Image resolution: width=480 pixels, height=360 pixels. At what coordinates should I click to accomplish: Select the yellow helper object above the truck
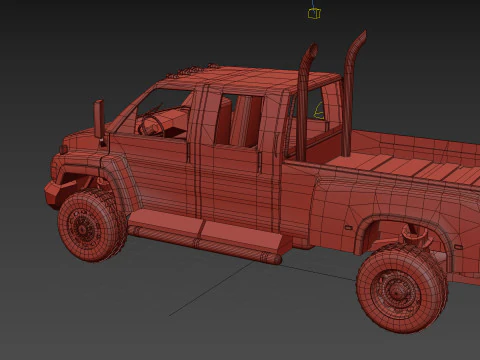(314, 13)
